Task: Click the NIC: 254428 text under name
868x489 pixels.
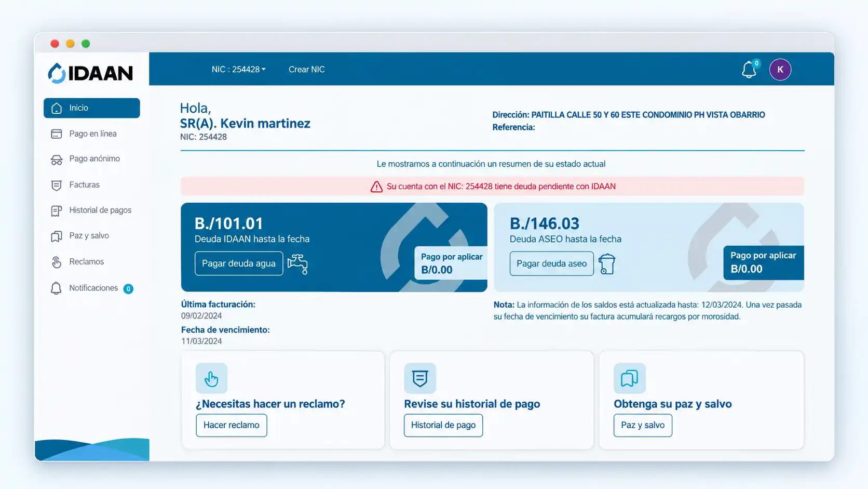Action: 204,137
